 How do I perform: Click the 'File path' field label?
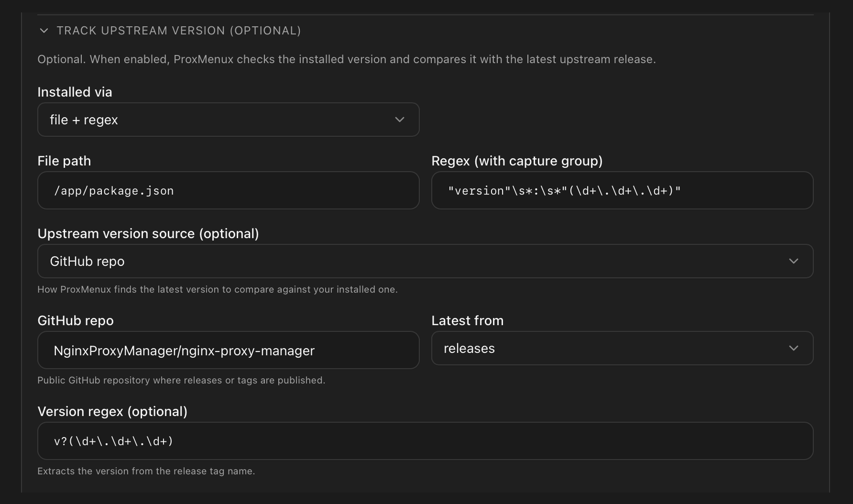pos(64,161)
